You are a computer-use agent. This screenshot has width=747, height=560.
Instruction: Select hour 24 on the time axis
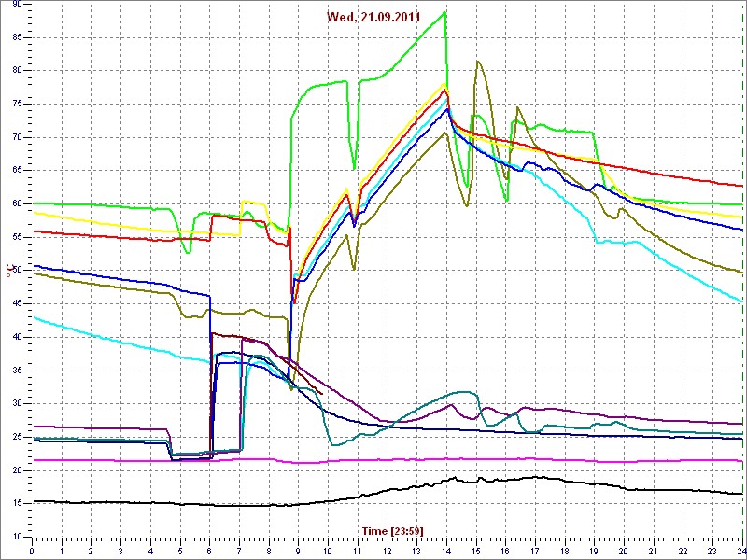click(x=740, y=551)
